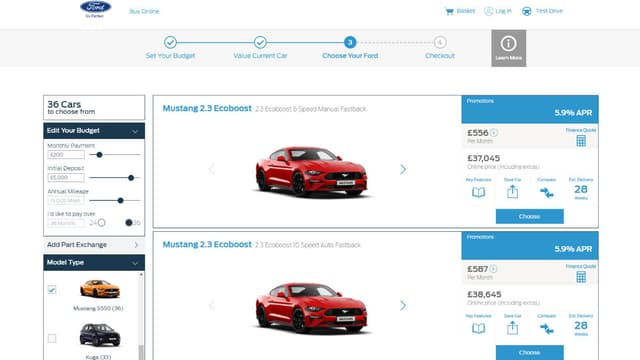
Task: Click Save Car share icon for Manual Mustang
Action: [x=513, y=191]
